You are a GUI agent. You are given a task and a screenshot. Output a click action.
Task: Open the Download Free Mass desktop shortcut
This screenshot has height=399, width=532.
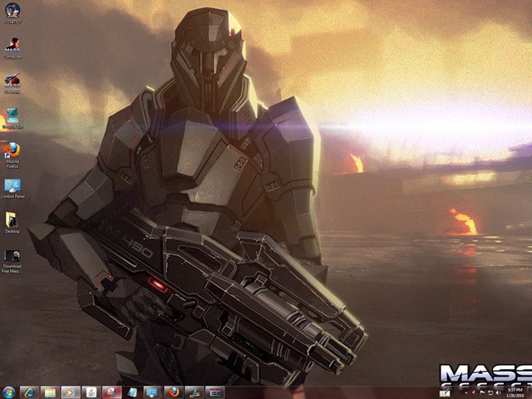coord(12,262)
